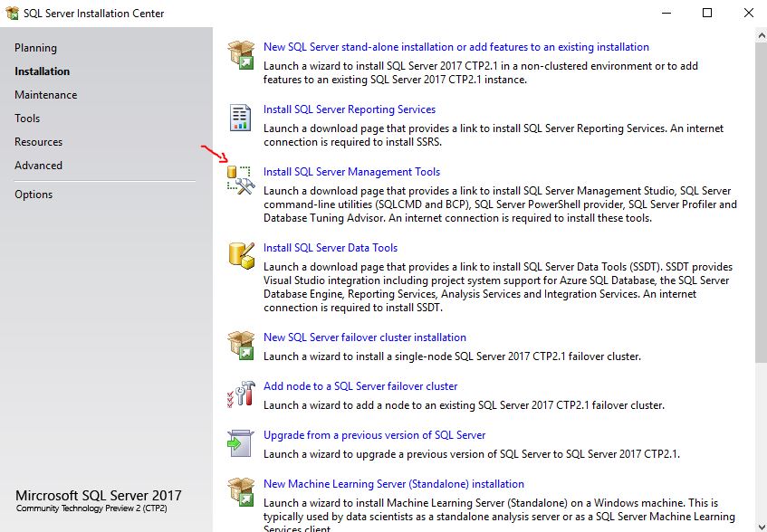The image size is (767, 532).
Task: Click the Upgrade from previous version icon
Action: coord(241,443)
